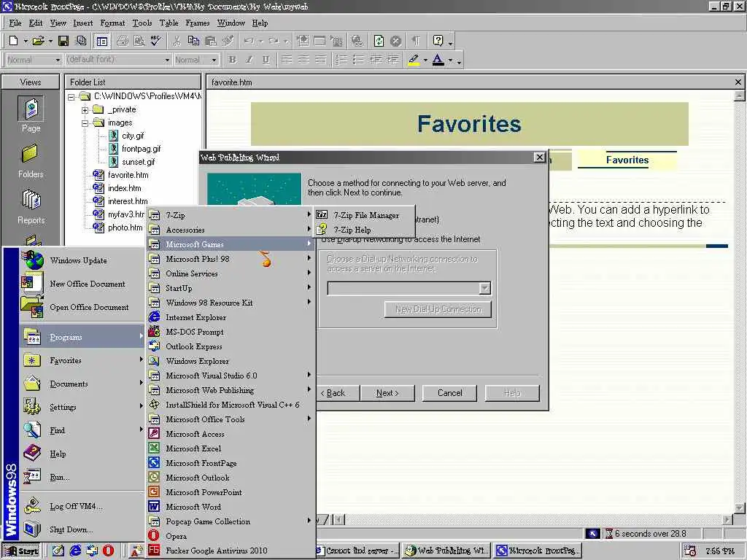Click the horizontal scrollbar left arrow
The image size is (747, 560).
(338, 519)
